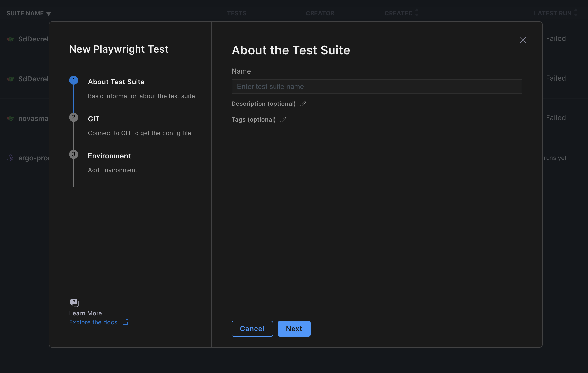Click the mask icon of the second SdDevrel row
Image resolution: width=588 pixels, height=373 pixels.
tap(10, 79)
